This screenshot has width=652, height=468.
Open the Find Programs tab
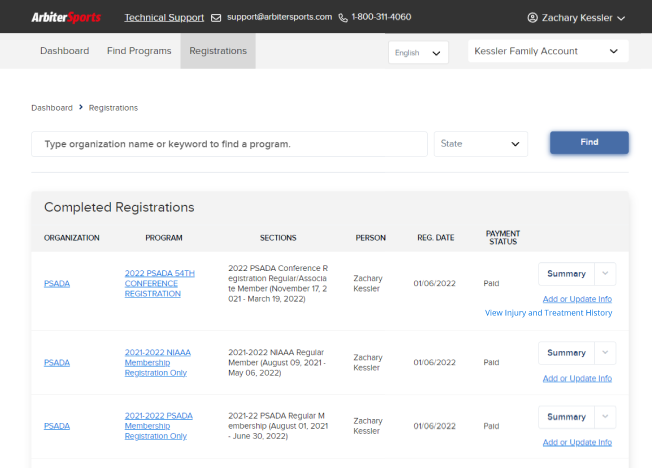[x=139, y=51]
